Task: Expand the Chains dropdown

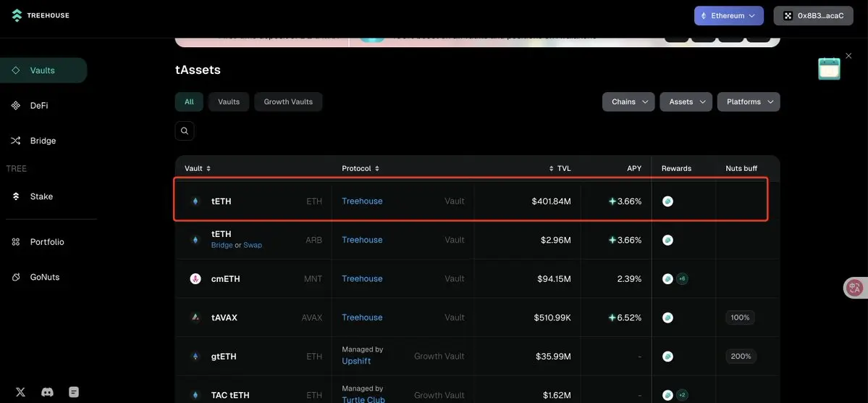Action: pos(628,102)
